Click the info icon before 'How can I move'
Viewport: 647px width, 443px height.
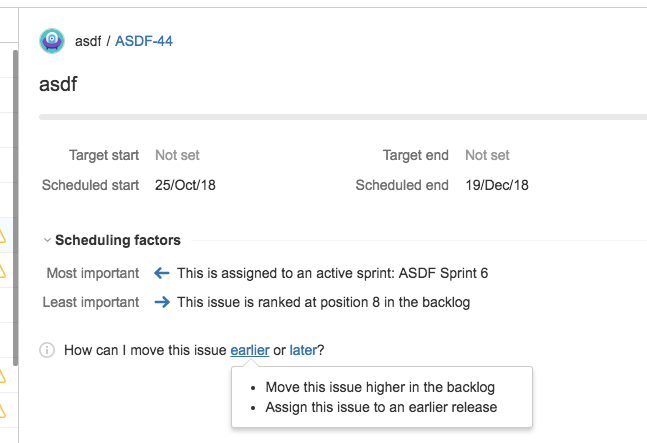(x=46, y=350)
